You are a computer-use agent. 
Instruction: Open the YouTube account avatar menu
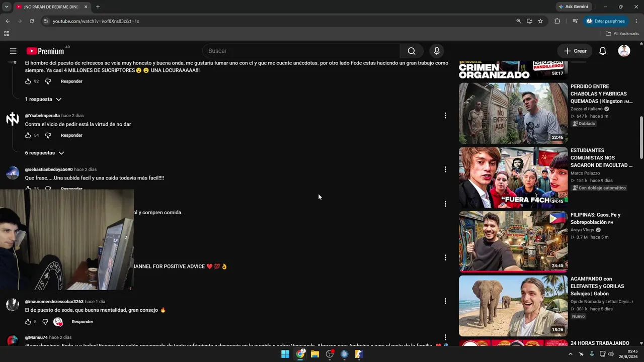click(624, 51)
